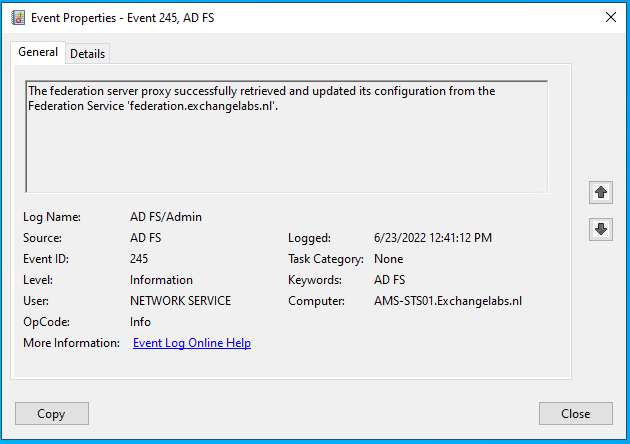
Task: Click the OpCode value Info
Action: 141,322
